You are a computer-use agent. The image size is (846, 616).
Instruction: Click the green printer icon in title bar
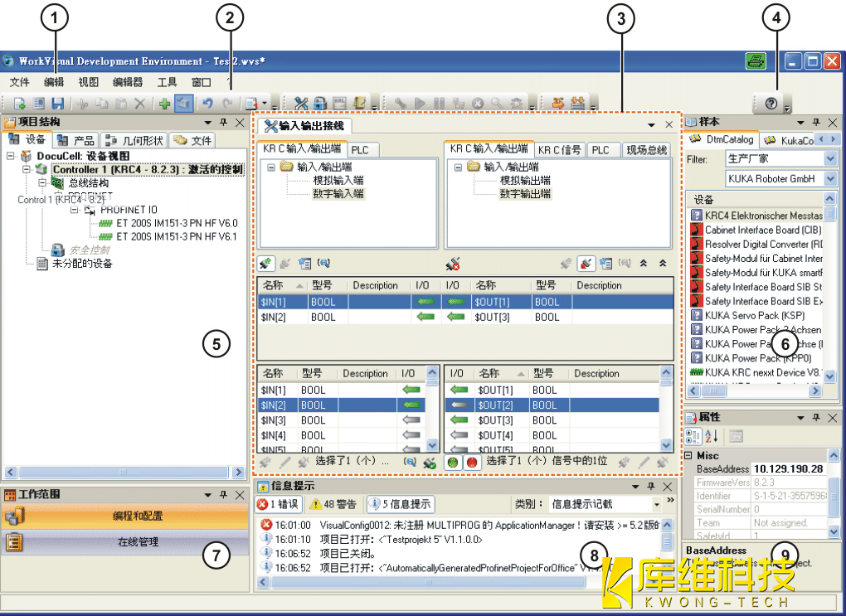click(756, 61)
